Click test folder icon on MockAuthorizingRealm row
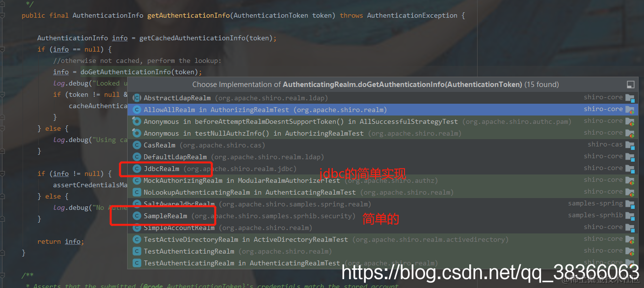 (630, 180)
